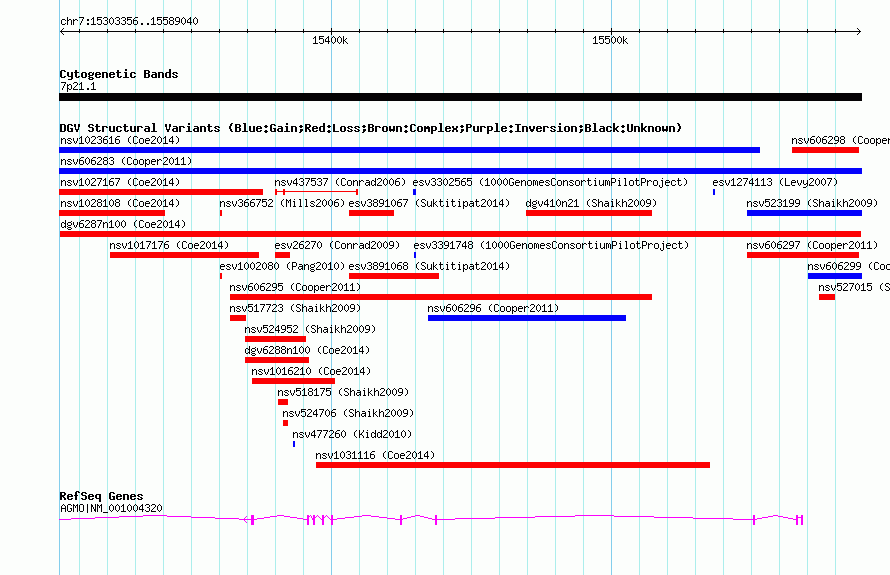890x575 pixels.
Task: Click the nsv1031116 (Coe2014) red bar
Action: pyautogui.click(x=513, y=465)
